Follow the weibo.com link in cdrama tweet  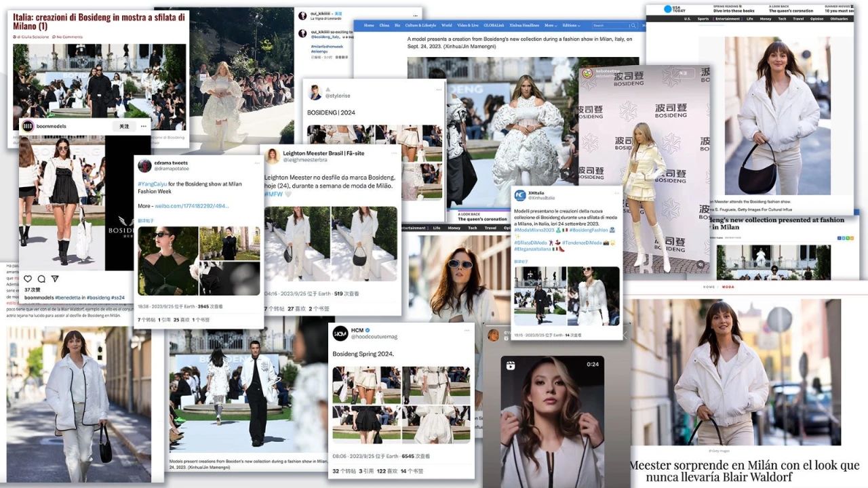pyautogui.click(x=192, y=205)
